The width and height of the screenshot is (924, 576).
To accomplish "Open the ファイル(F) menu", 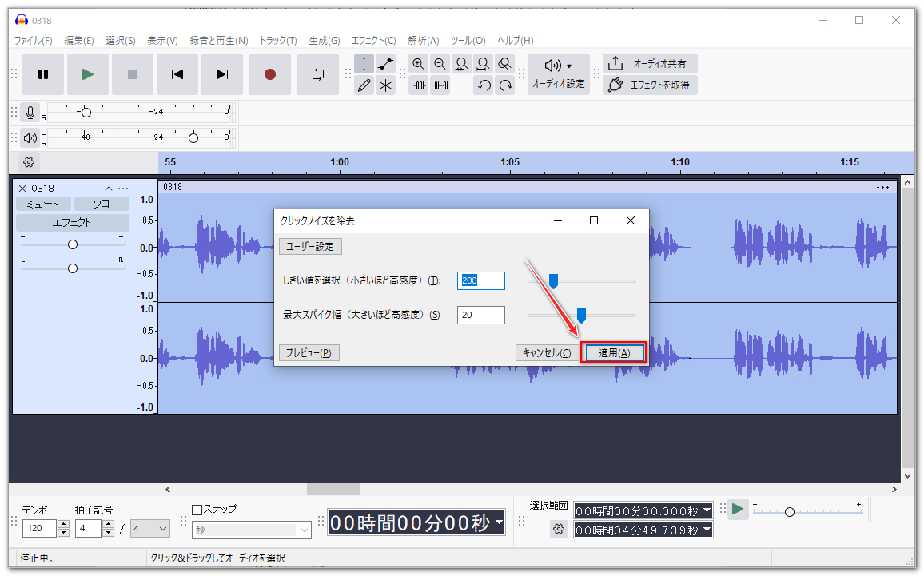I will pos(33,41).
